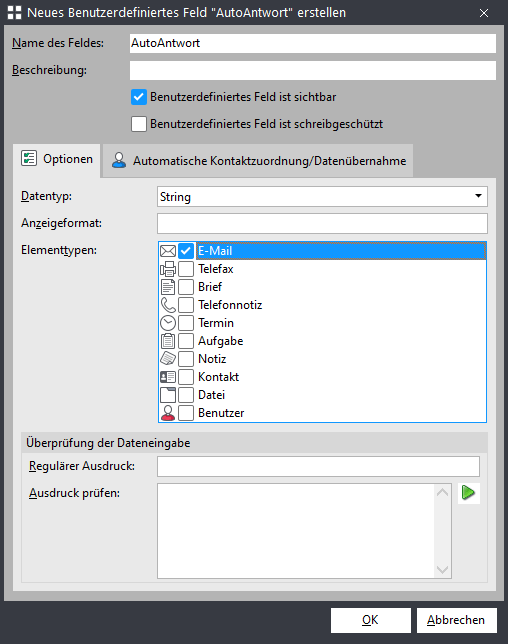Click the scroll up arrow in Ausdruck prüfen

(442, 492)
